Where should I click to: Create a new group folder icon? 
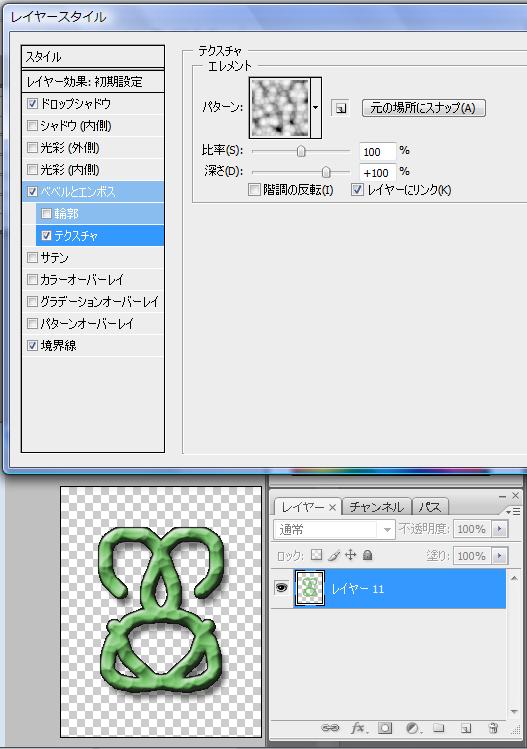[439, 728]
